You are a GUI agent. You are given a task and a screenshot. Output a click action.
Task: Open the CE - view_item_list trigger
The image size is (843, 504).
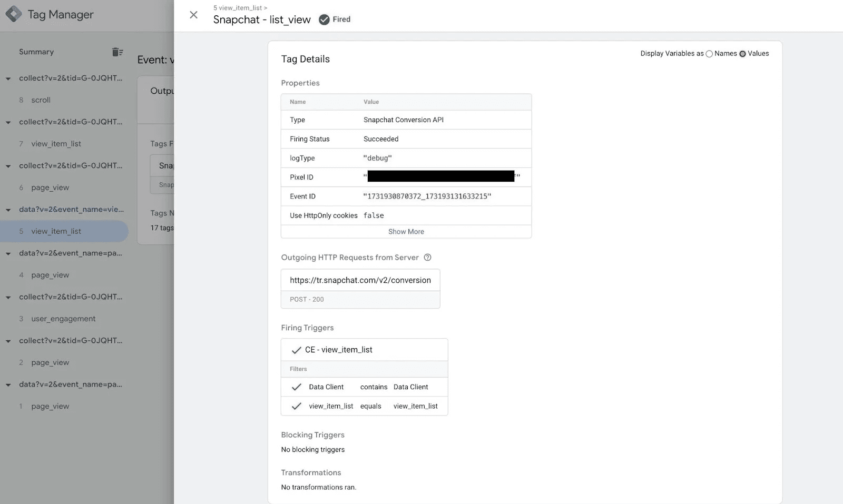(x=365, y=350)
